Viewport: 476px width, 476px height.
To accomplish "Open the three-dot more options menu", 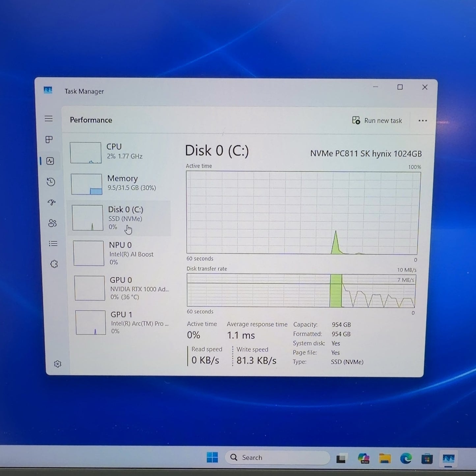I will pyautogui.click(x=423, y=121).
